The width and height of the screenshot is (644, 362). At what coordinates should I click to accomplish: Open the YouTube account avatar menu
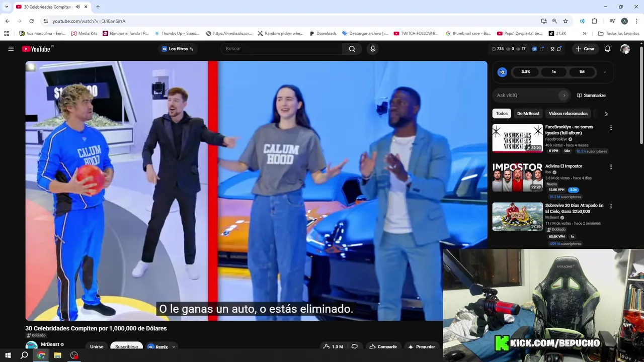(625, 49)
